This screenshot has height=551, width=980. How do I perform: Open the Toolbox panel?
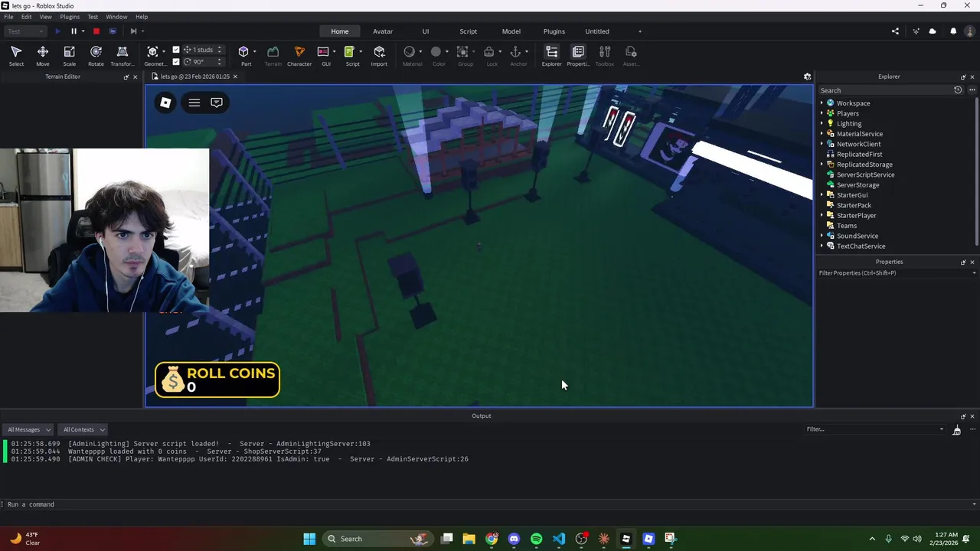click(604, 55)
